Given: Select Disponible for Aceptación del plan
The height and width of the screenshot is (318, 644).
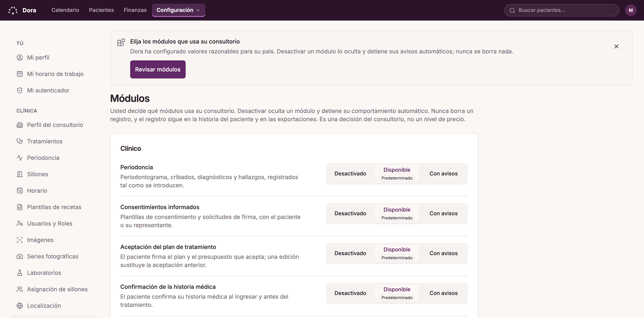Looking at the screenshot, I should (x=397, y=253).
